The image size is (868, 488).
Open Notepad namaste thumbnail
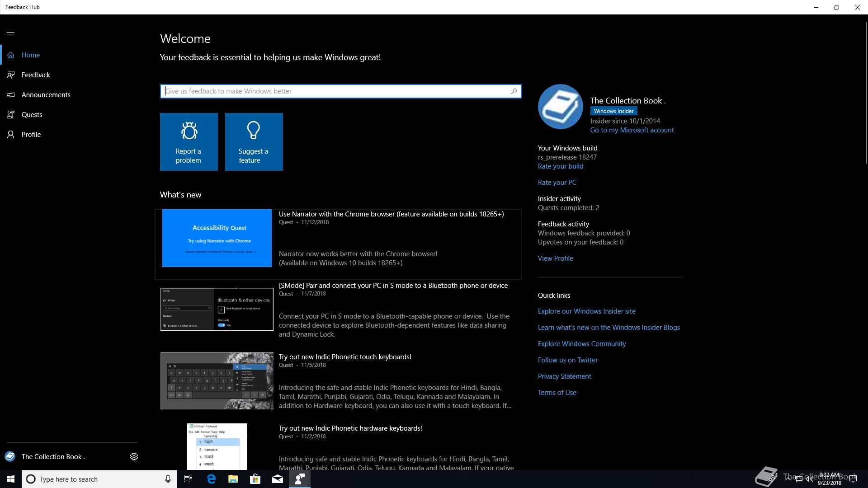click(x=217, y=446)
